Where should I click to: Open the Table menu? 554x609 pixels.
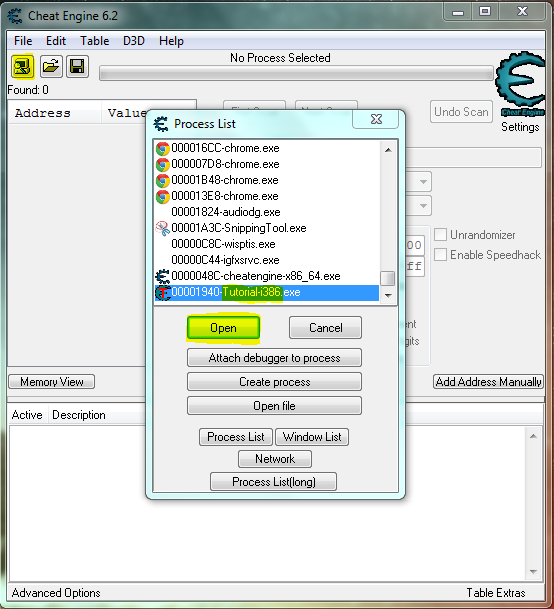pos(94,41)
